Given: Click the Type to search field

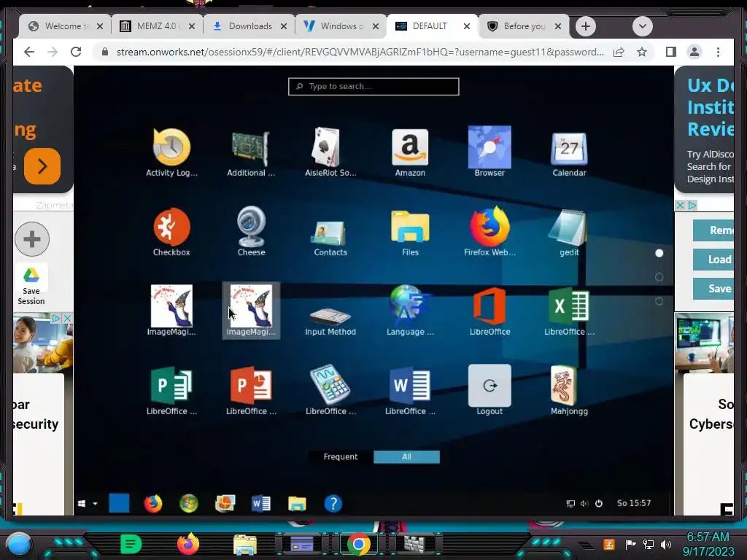Looking at the screenshot, I should [x=373, y=86].
